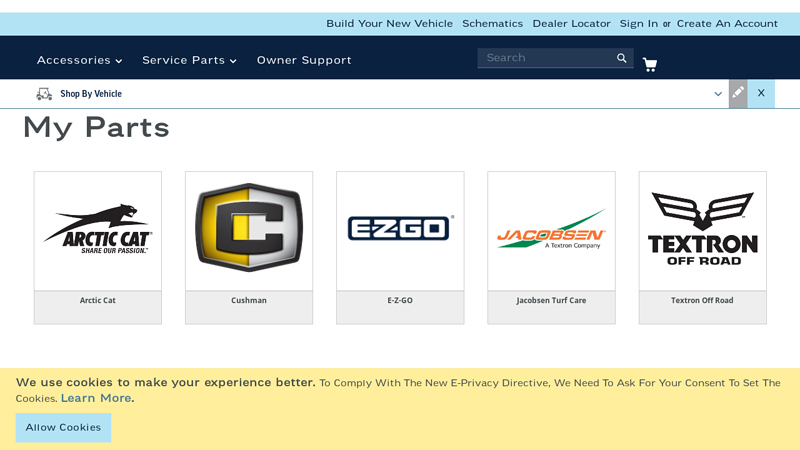Open the Jacobsen Turf Care logo
Screen dimensions: 800x450
point(551,231)
